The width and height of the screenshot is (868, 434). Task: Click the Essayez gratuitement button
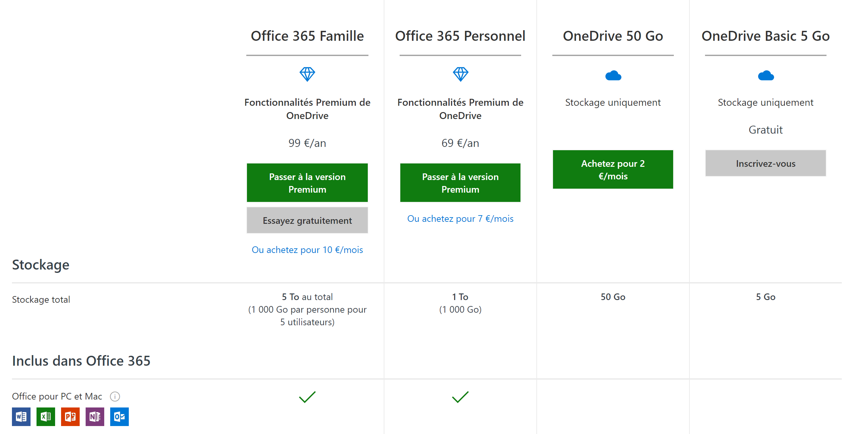307,220
